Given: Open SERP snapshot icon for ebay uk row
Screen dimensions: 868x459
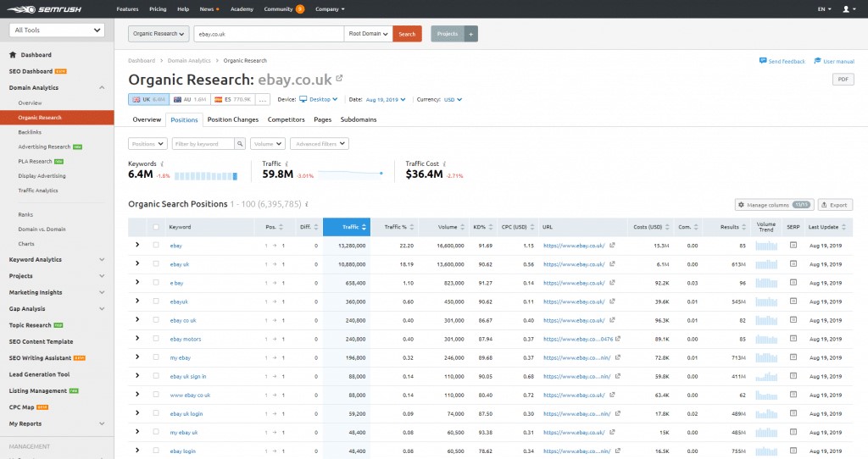Looking at the screenshot, I should tap(793, 263).
